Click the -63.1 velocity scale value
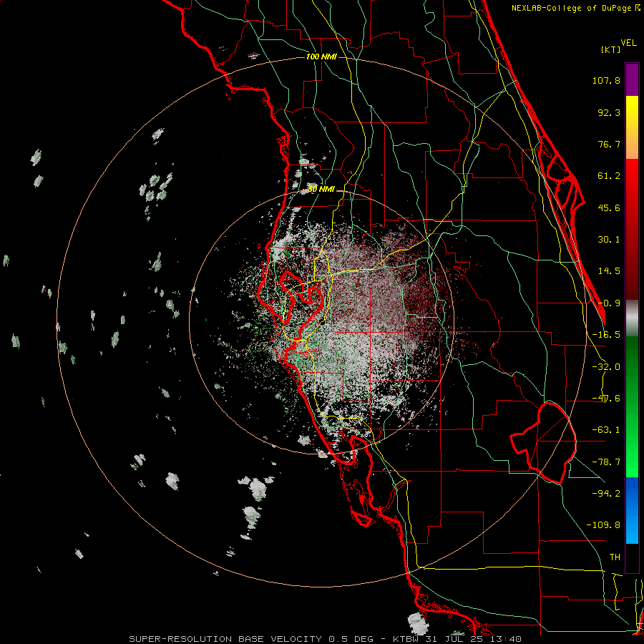This screenshot has height=644, width=644. click(x=606, y=430)
